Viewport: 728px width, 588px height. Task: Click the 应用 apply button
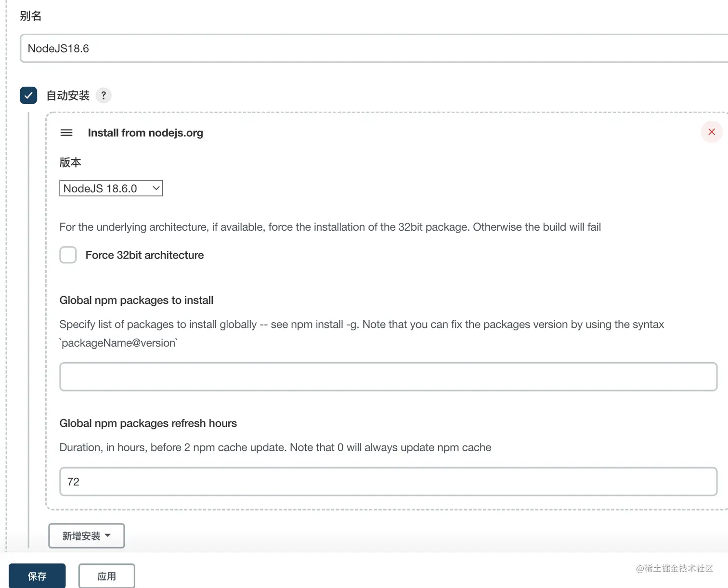pyautogui.click(x=106, y=576)
